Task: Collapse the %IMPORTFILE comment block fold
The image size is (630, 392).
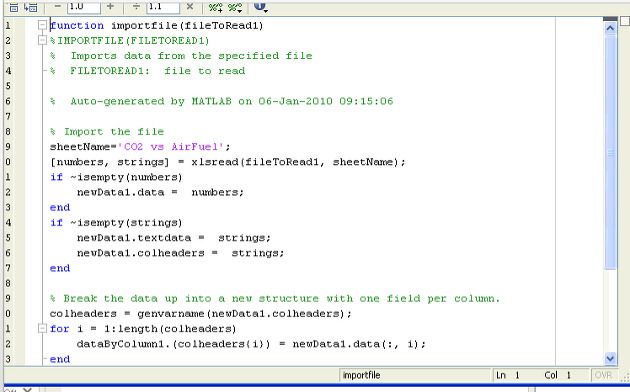Action: tap(42, 40)
